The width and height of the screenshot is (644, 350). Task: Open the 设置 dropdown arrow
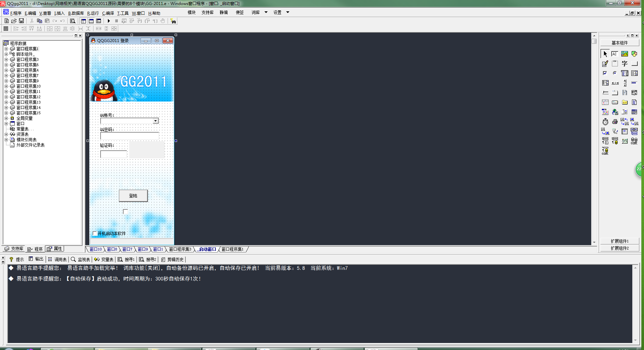[288, 12]
